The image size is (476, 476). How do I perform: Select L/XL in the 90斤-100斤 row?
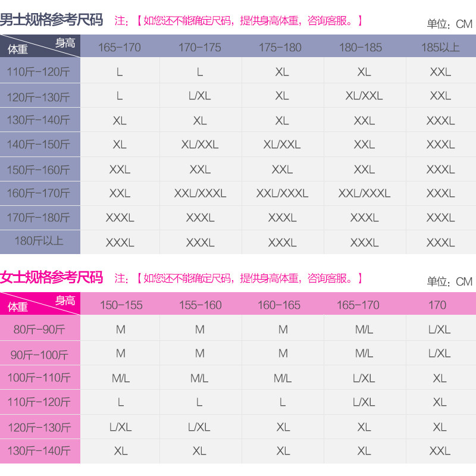pos(439,353)
